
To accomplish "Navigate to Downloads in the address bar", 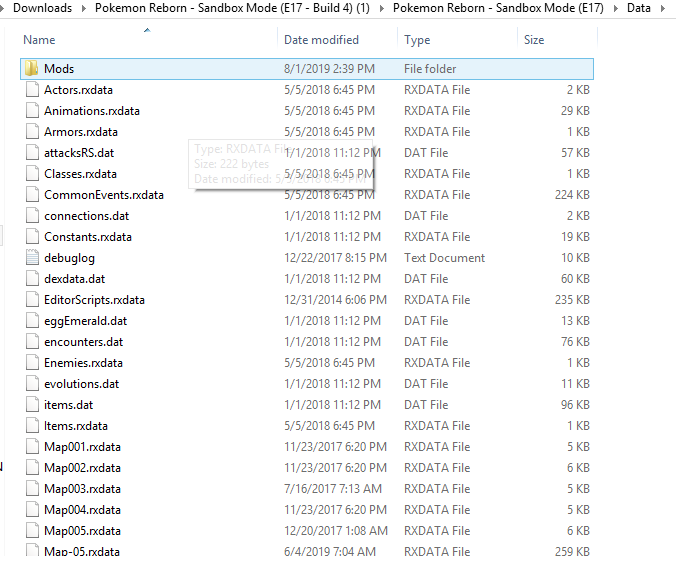I will 43,8.
